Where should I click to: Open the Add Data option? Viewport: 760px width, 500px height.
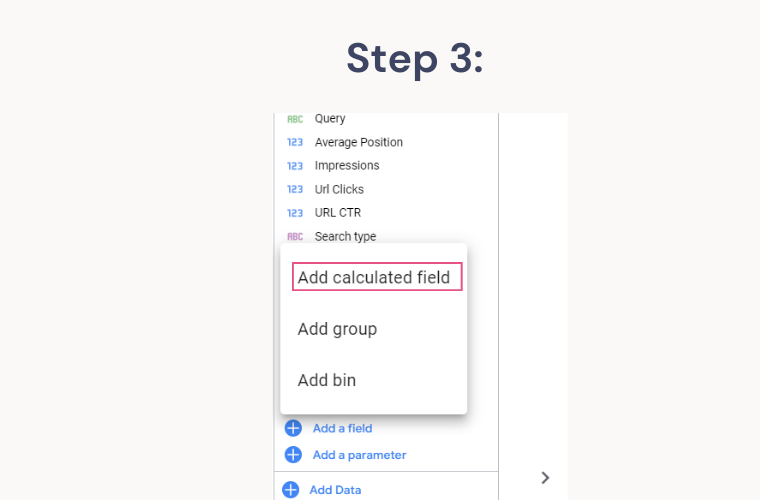tap(335, 490)
